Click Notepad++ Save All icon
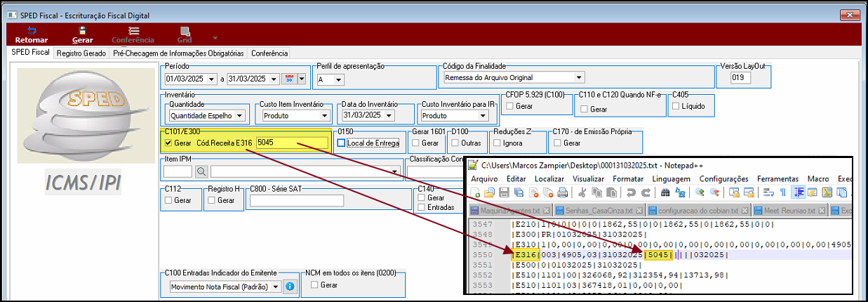The width and height of the screenshot is (868, 302). coord(519,192)
